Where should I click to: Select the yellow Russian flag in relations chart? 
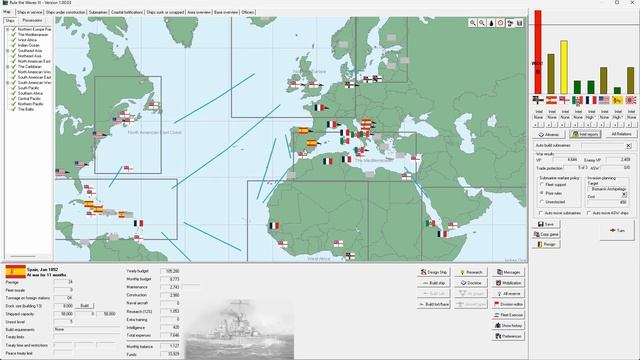(x=617, y=100)
